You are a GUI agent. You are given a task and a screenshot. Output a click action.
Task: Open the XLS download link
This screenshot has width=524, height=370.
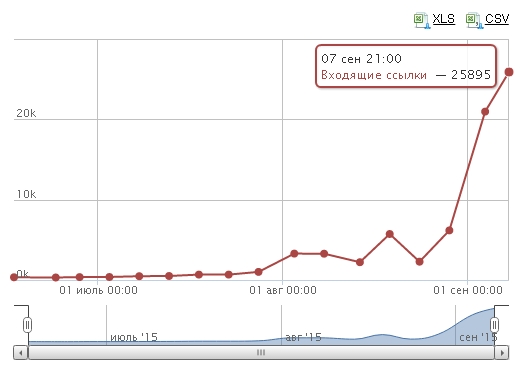click(443, 19)
